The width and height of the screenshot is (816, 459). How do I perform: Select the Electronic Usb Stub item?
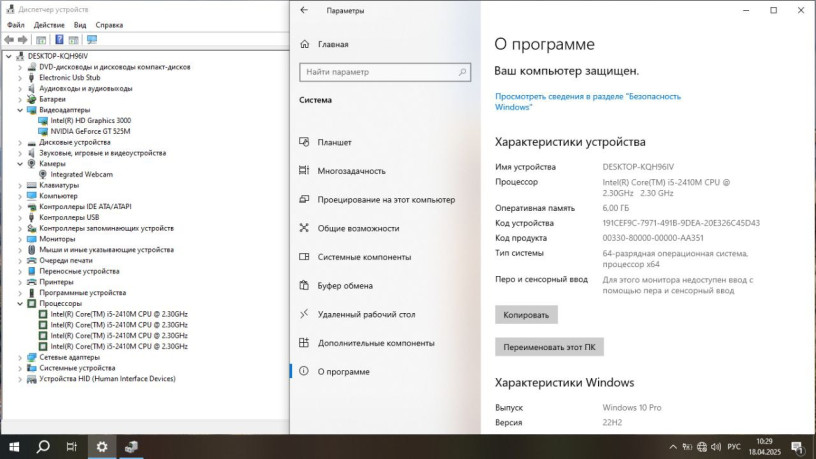point(70,78)
